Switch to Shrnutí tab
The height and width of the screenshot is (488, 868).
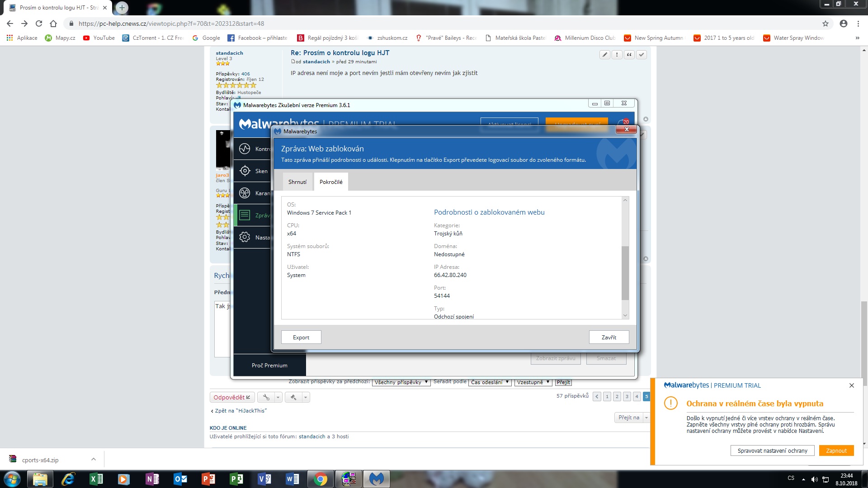pyautogui.click(x=297, y=182)
